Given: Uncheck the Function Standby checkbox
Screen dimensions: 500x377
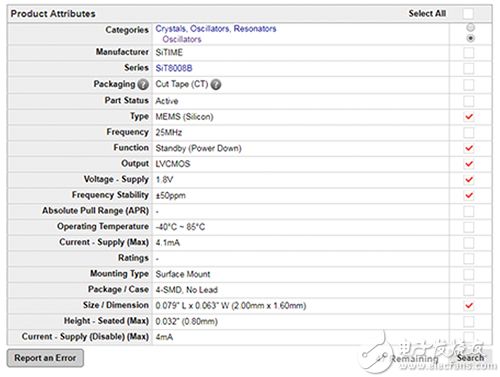Looking at the screenshot, I should pyautogui.click(x=469, y=148).
